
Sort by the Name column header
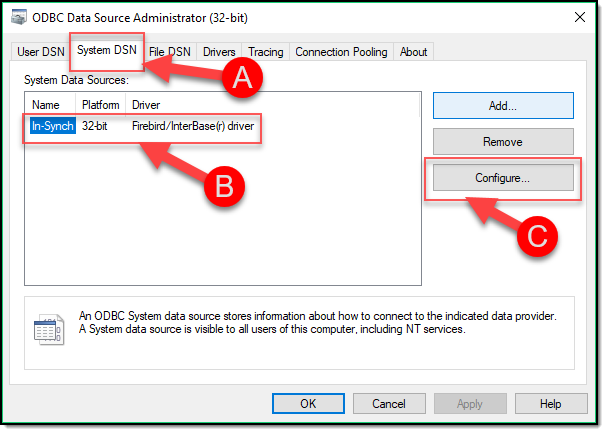[x=47, y=105]
